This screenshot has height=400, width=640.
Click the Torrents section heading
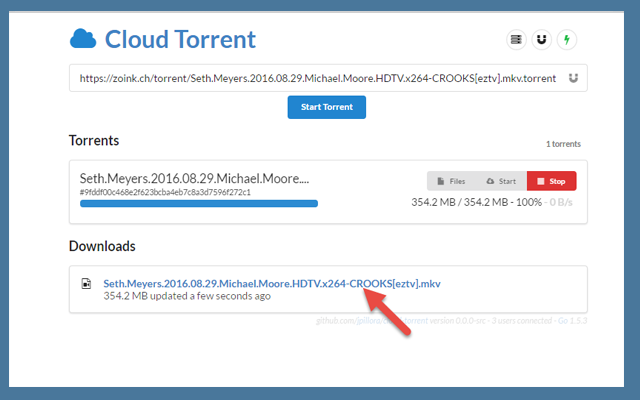point(94,140)
